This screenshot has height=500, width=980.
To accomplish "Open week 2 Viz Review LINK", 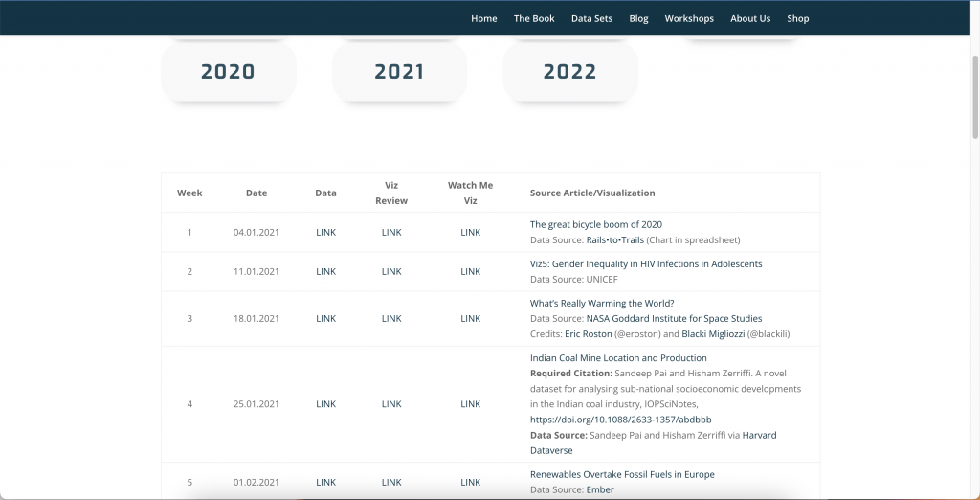I will point(391,271).
